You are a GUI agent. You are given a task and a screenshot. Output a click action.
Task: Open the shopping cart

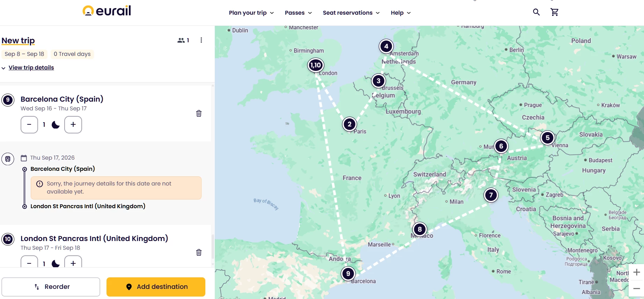tap(554, 12)
